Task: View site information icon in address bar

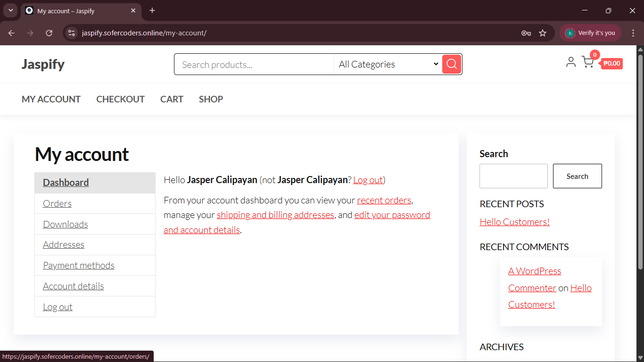Action: point(72,33)
